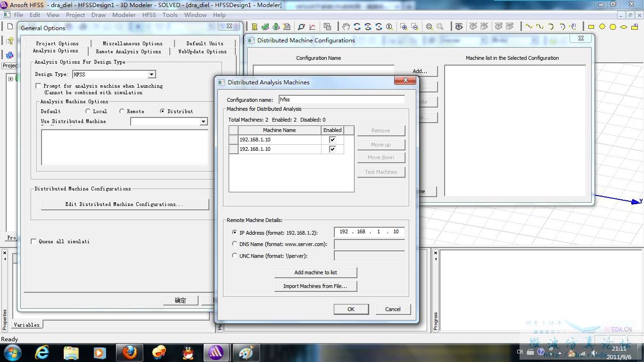Click the Machine Name column header
The height and width of the screenshot is (362, 644).
280,130
